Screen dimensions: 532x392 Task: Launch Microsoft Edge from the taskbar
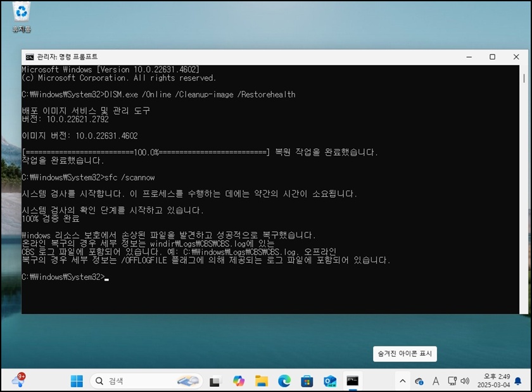tap(284, 381)
